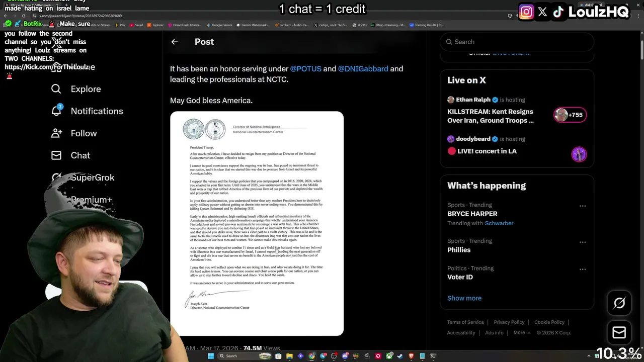The width and height of the screenshot is (644, 362).
Task: Open the Schwarber trending link
Action: 499,223
